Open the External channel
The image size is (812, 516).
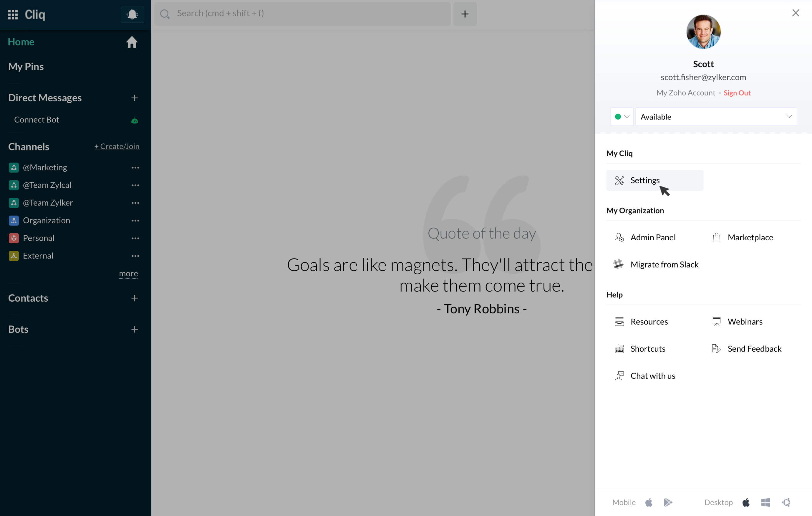(x=38, y=256)
